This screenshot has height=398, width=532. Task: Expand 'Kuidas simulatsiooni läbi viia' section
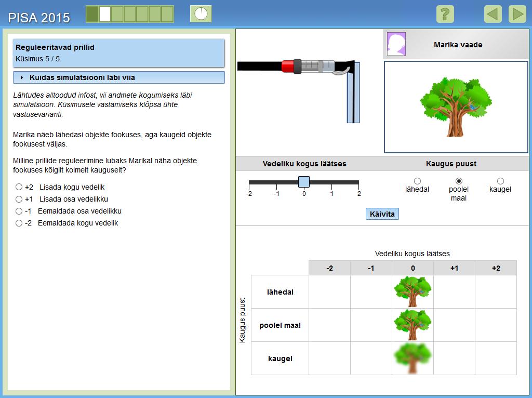point(119,77)
